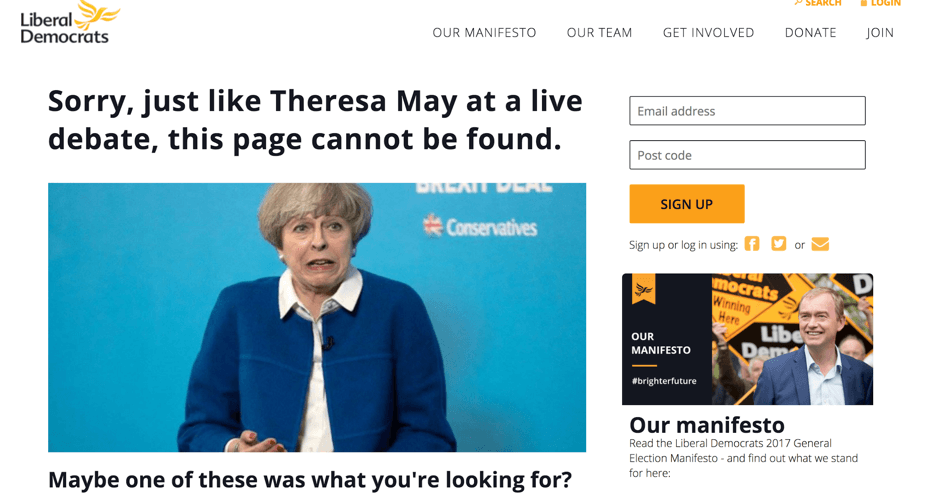The image size is (940, 496).
Task: Click the Liberal Democrats wordmark text
Action: point(64,28)
